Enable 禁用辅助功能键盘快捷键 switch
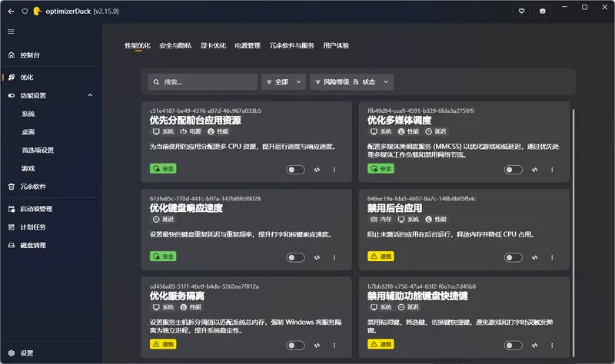Viewport: 615px width, 364px height. coord(514,346)
